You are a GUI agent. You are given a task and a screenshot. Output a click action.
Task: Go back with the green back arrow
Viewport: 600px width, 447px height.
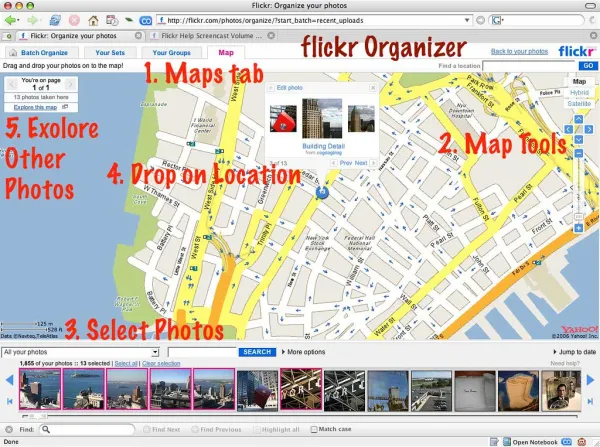tap(10, 20)
